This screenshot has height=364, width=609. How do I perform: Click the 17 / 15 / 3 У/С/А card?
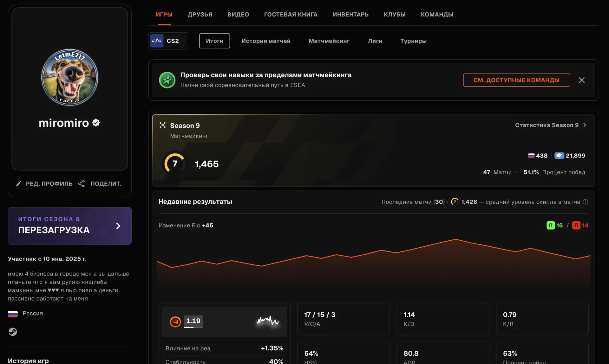[x=344, y=319]
